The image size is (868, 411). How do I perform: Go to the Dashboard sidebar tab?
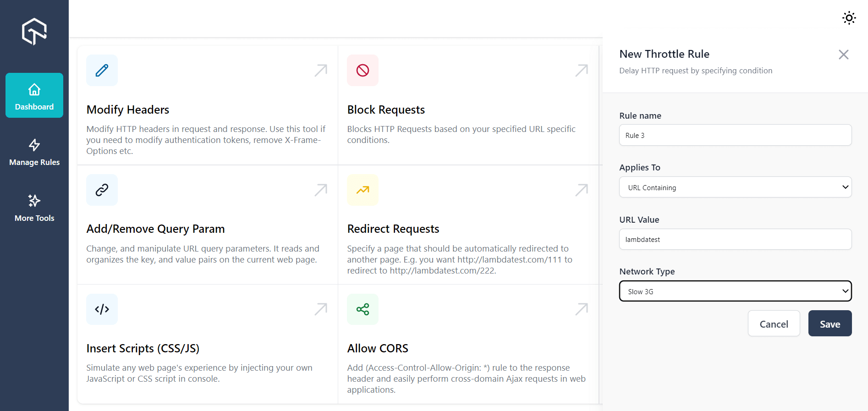click(34, 95)
